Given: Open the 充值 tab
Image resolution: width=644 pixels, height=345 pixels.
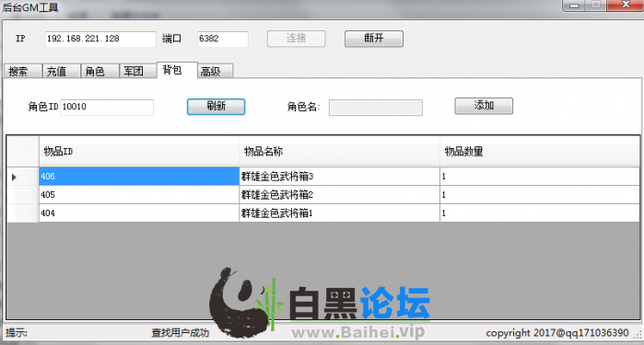Looking at the screenshot, I should pos(62,71).
